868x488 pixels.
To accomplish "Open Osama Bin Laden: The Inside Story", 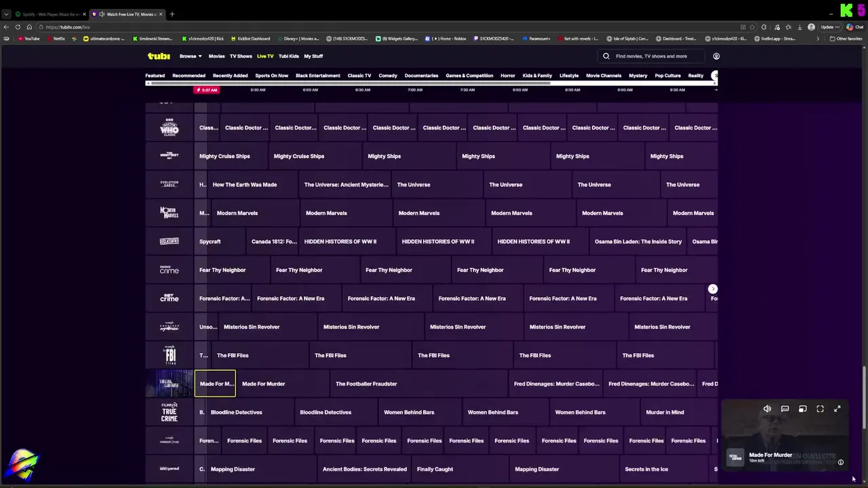I will coord(638,241).
